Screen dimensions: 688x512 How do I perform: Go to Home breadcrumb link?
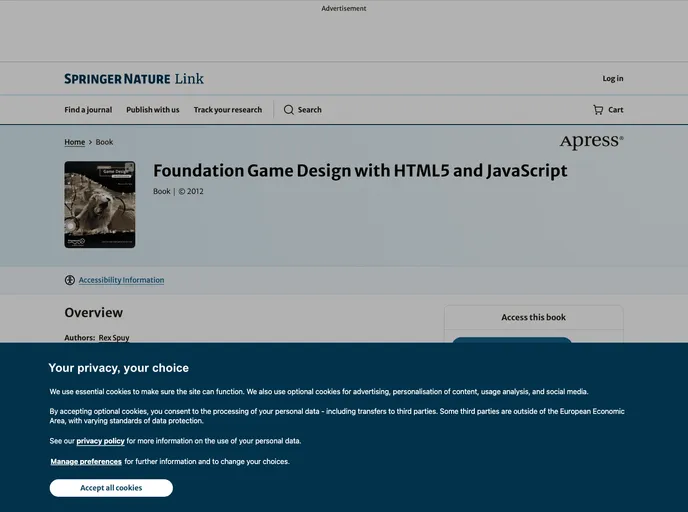75,142
